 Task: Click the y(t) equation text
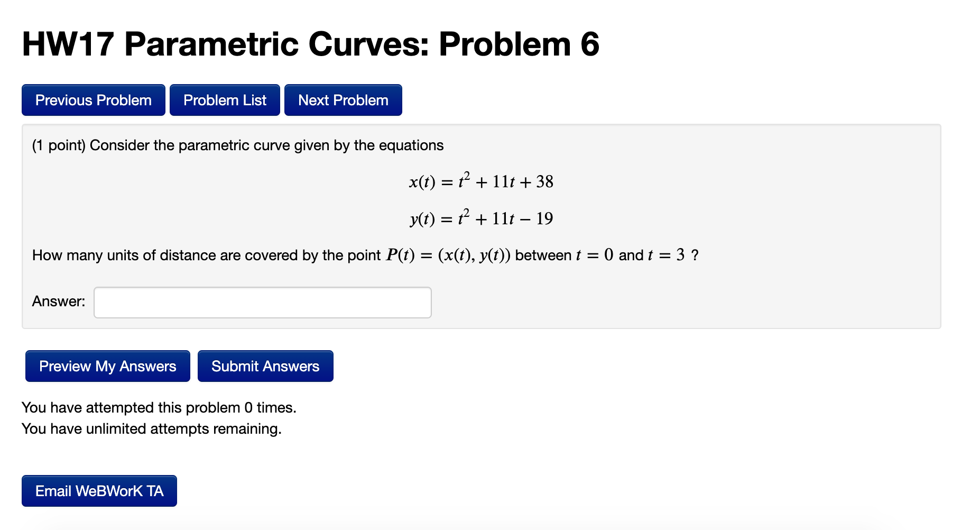pos(480,217)
